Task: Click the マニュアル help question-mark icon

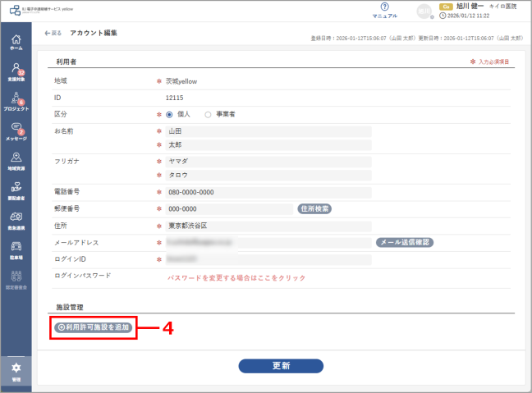Action: (384, 7)
